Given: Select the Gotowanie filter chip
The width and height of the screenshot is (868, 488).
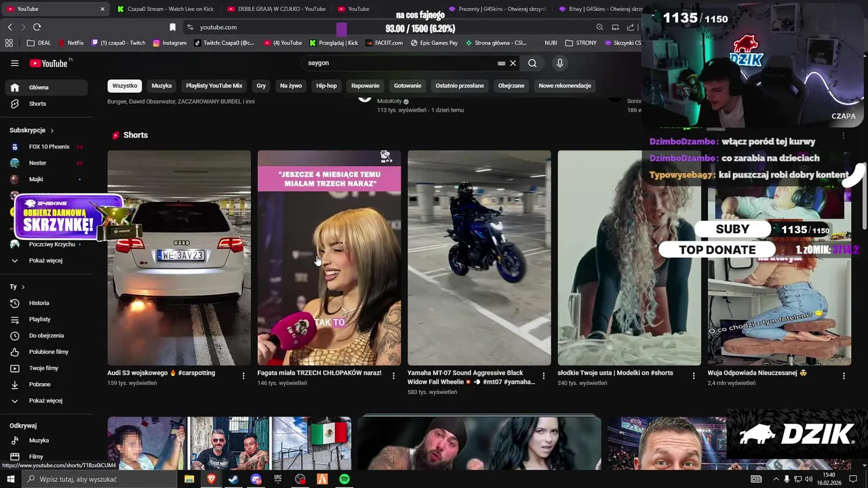Looking at the screenshot, I should tap(408, 86).
